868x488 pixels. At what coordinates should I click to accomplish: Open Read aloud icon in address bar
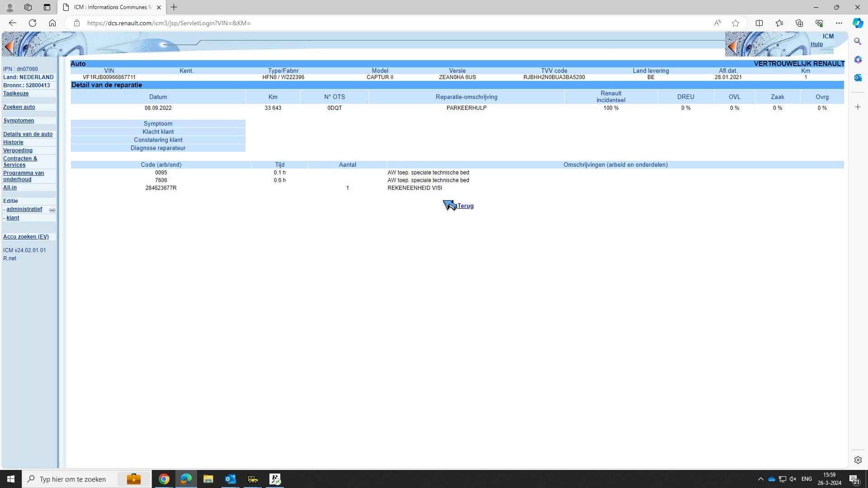(x=717, y=23)
